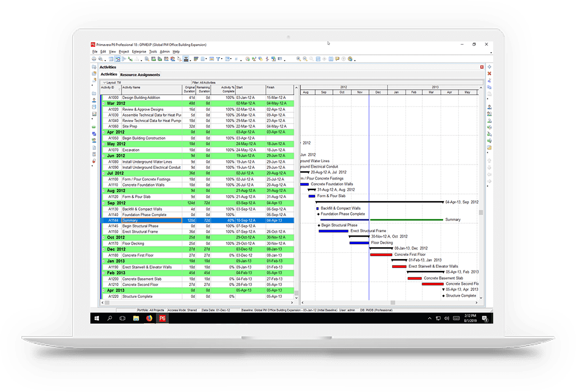Click the Start column header
This screenshot has height=392, width=576.
(250, 89)
